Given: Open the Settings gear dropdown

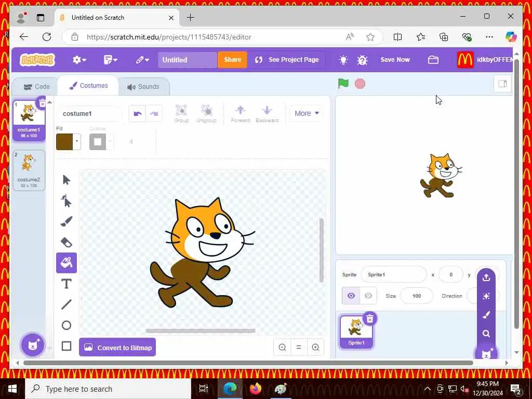Looking at the screenshot, I should tap(79, 60).
